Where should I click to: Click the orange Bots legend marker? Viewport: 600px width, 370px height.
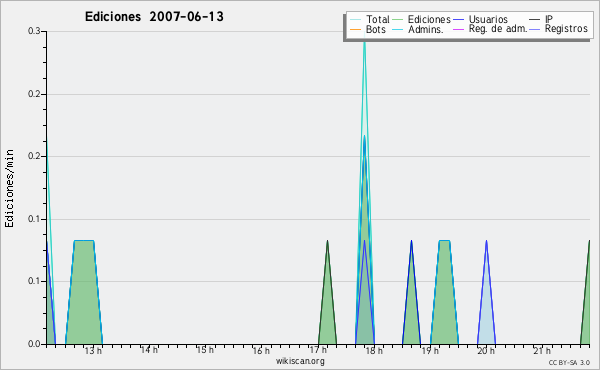pos(355,29)
